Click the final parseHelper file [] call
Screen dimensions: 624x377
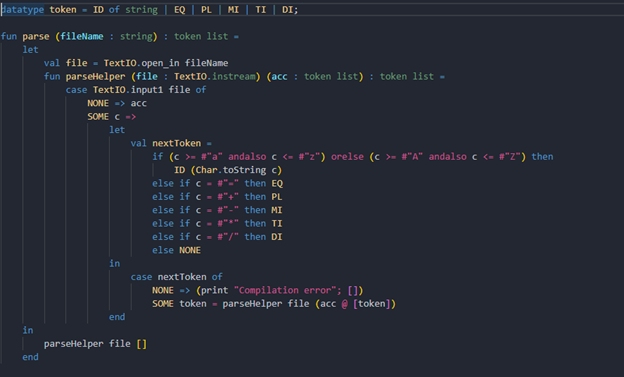pyautogui.click(x=96, y=344)
